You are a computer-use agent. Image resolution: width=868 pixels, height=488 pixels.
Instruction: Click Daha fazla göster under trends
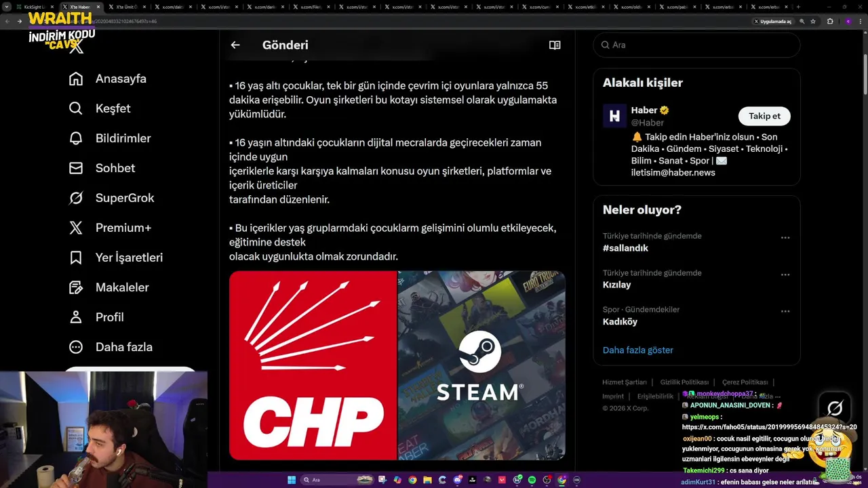[x=637, y=350]
